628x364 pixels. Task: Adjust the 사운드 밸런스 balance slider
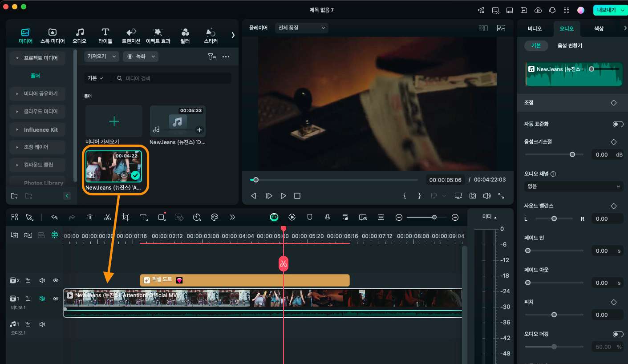(x=554, y=218)
